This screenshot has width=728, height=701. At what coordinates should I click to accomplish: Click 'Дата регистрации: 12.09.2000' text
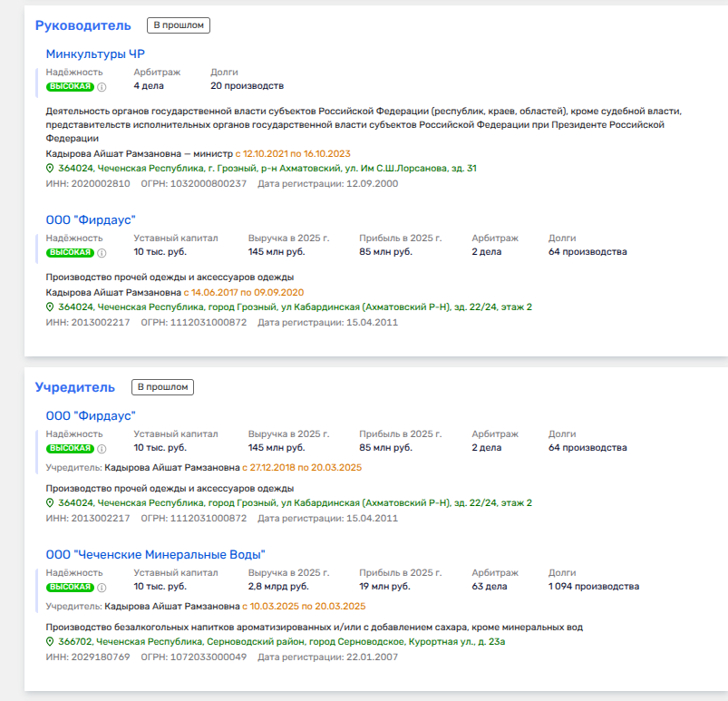coord(328,183)
